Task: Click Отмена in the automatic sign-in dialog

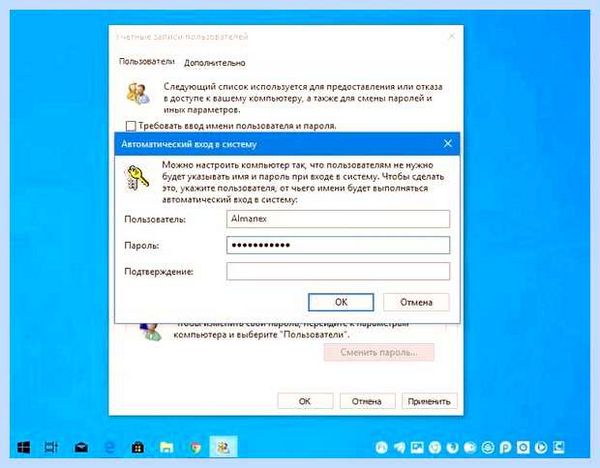Action: 416,302
